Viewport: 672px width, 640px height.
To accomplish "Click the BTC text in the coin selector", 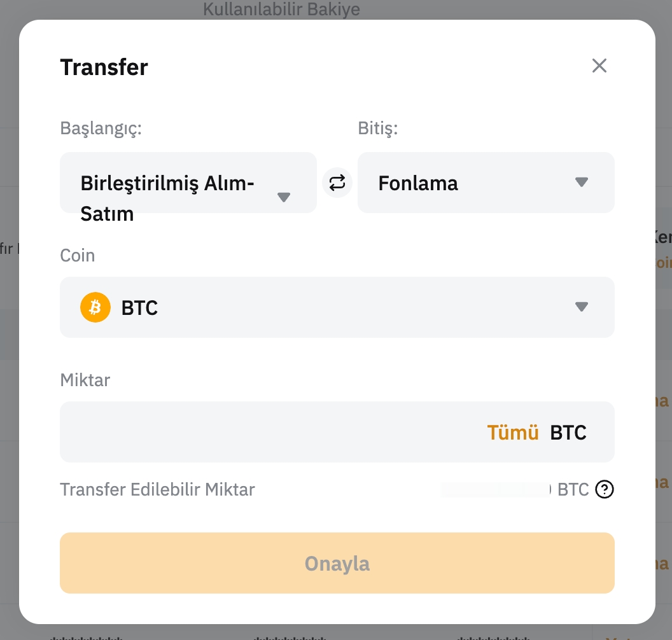I will click(x=139, y=308).
